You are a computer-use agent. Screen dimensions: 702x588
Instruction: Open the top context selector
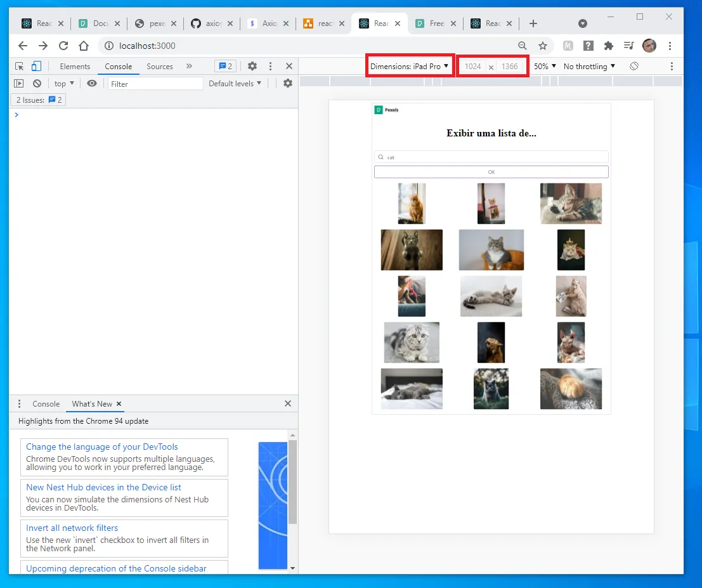click(x=64, y=83)
